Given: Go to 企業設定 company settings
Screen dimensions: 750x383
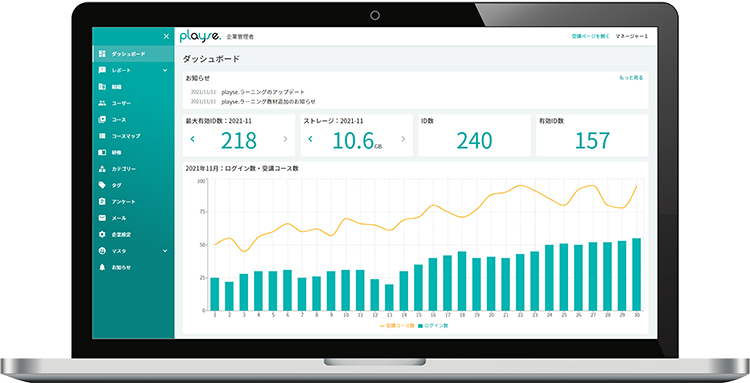Looking at the screenshot, I should (133, 234).
